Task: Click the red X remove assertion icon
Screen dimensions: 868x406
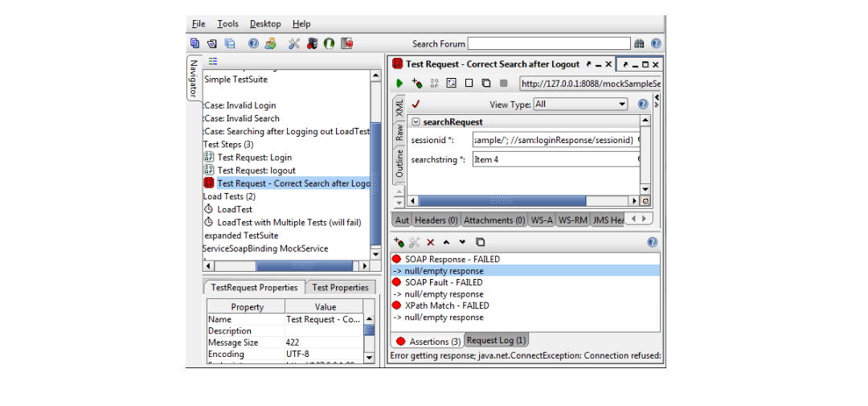Action: point(430,242)
